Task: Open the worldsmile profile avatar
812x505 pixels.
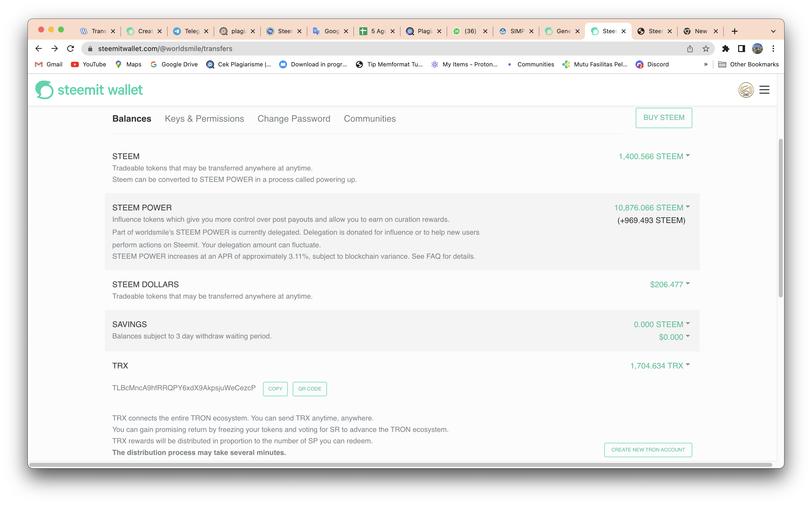Action: 746,90
